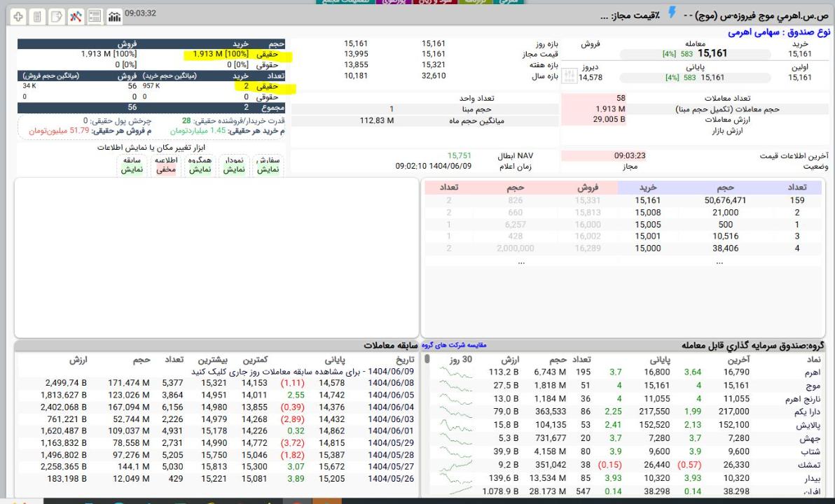
Task: Show the hidden اطلاعیه panel
Action: pos(166,164)
